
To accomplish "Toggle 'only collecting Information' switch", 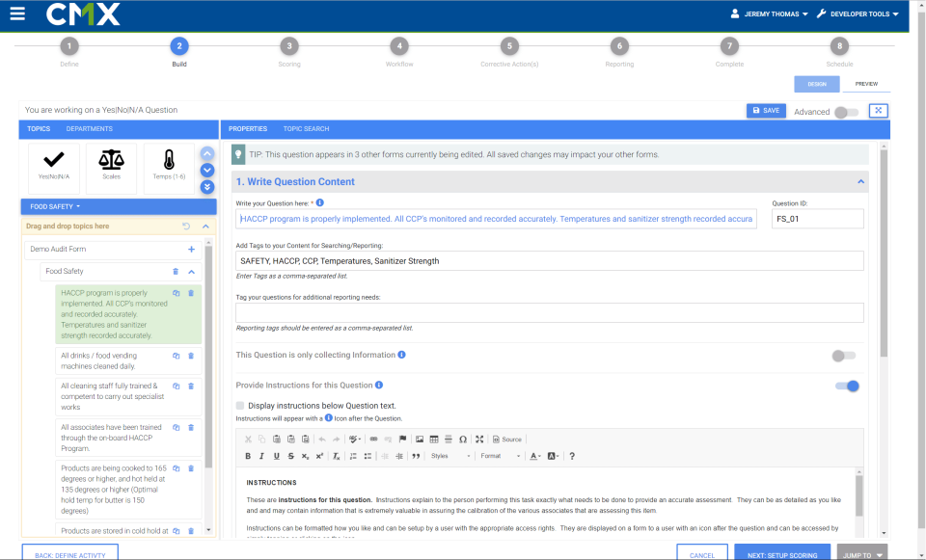I will click(843, 356).
